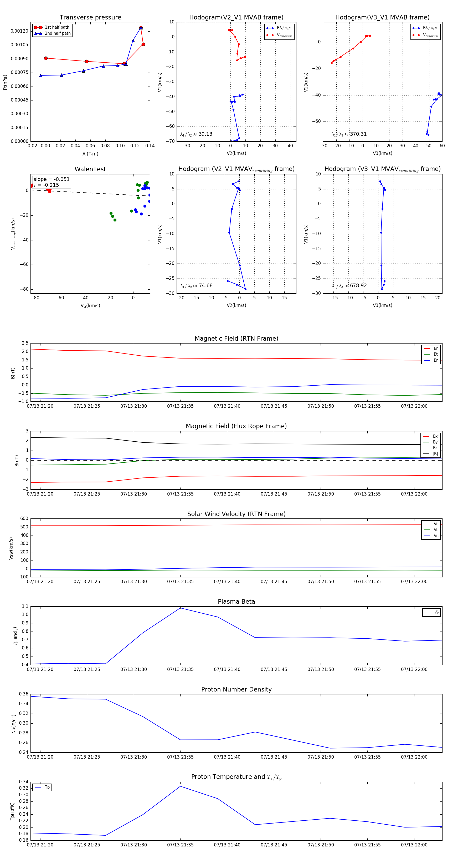Click the 600 tick on Solar Wind Velocity
Image resolution: width=473 pixels, height=868 pixels.
(x=24, y=519)
